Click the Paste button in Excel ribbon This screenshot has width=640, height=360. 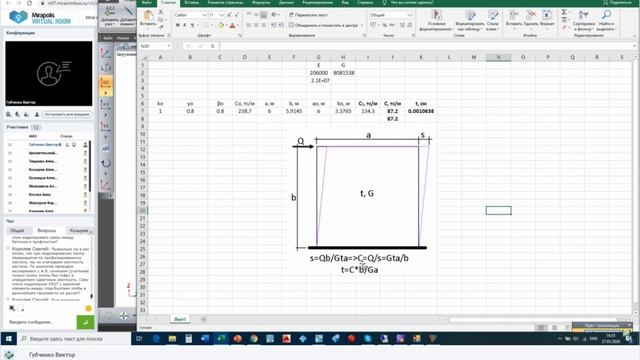click(x=148, y=19)
